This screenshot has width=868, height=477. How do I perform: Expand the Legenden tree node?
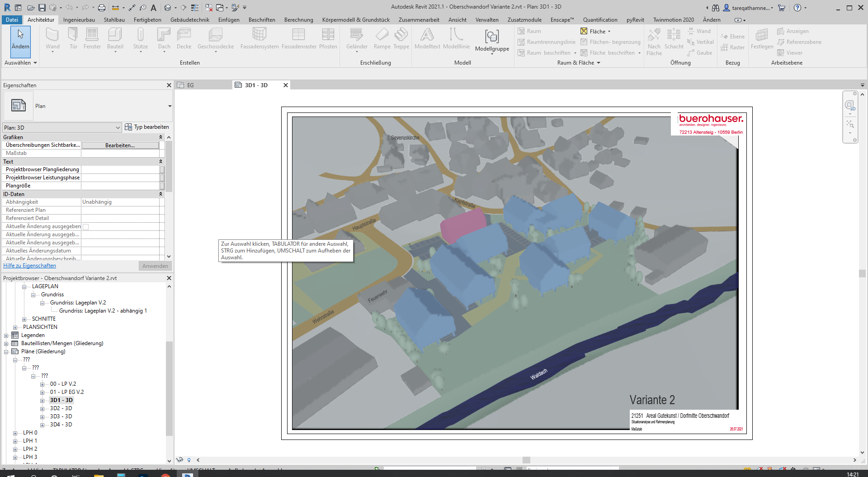pos(6,336)
